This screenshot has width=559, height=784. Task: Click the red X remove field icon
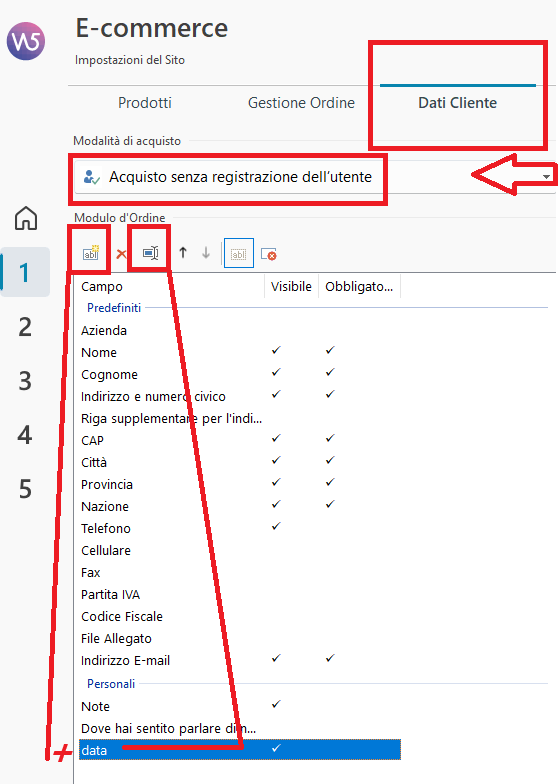(121, 254)
